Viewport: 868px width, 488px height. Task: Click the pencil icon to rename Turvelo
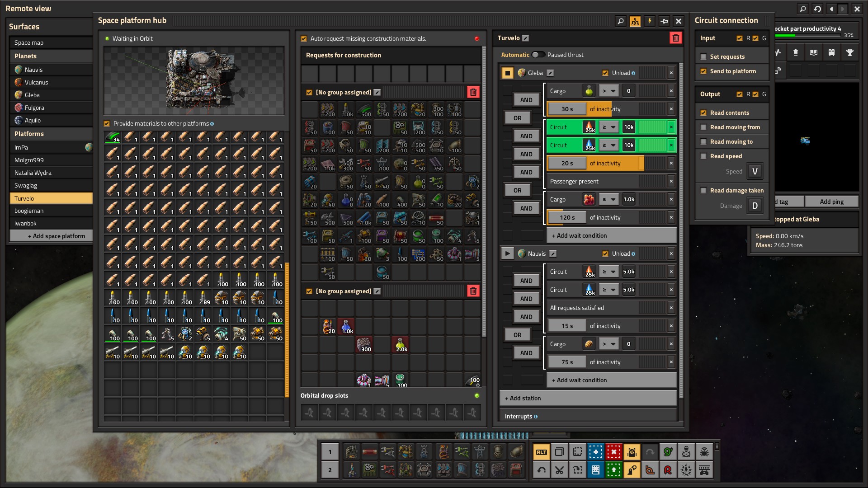pos(525,38)
